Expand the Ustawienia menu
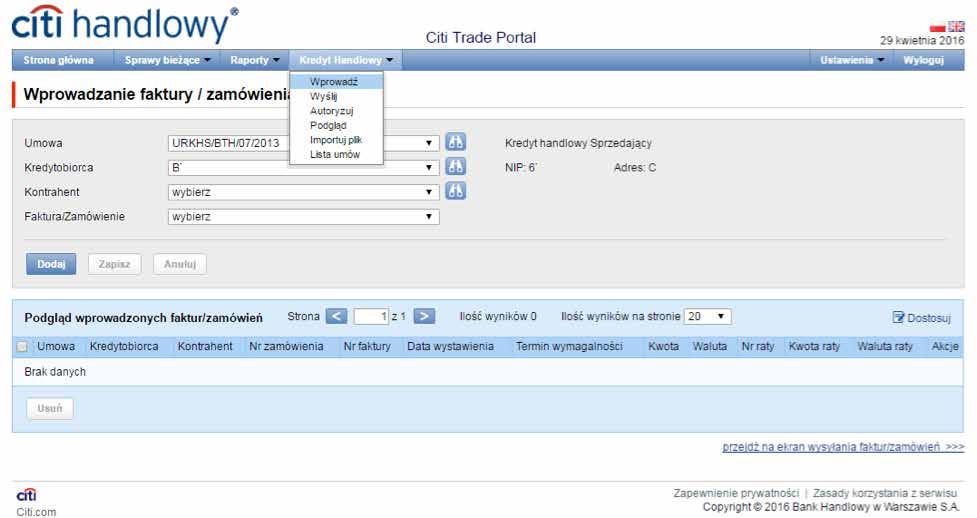The width and height of the screenshot is (977, 518). 852,60
